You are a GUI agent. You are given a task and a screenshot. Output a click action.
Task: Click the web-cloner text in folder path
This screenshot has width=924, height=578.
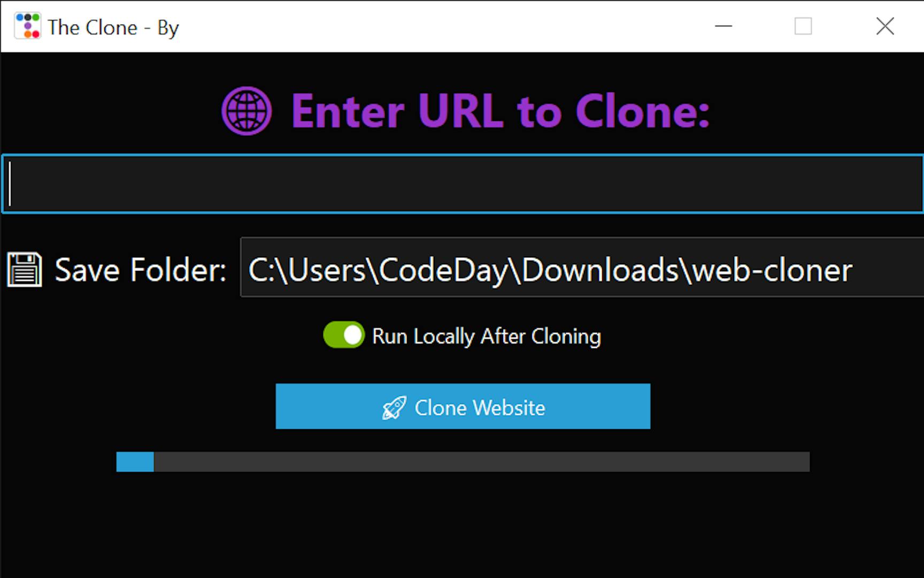772,270
